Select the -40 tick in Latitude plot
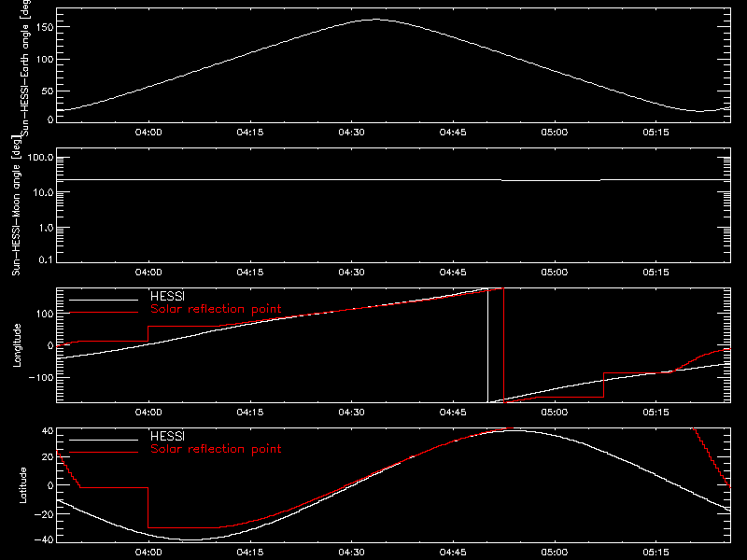This screenshot has height=560, width=747. (x=44, y=540)
